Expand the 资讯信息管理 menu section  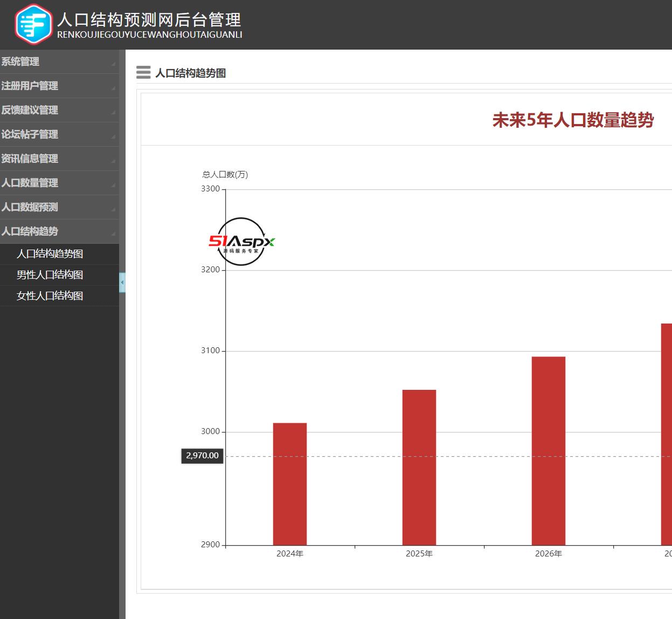pos(59,159)
